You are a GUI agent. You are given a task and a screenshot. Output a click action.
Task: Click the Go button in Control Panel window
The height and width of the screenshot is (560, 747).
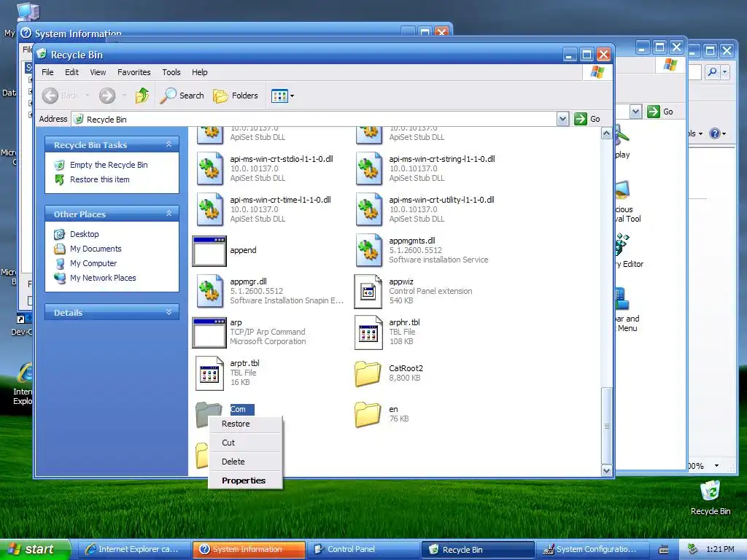661,112
